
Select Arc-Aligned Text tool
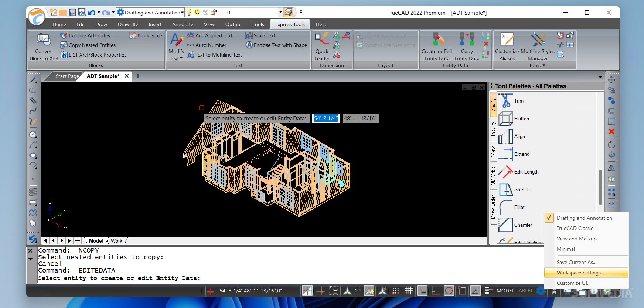[x=209, y=35]
